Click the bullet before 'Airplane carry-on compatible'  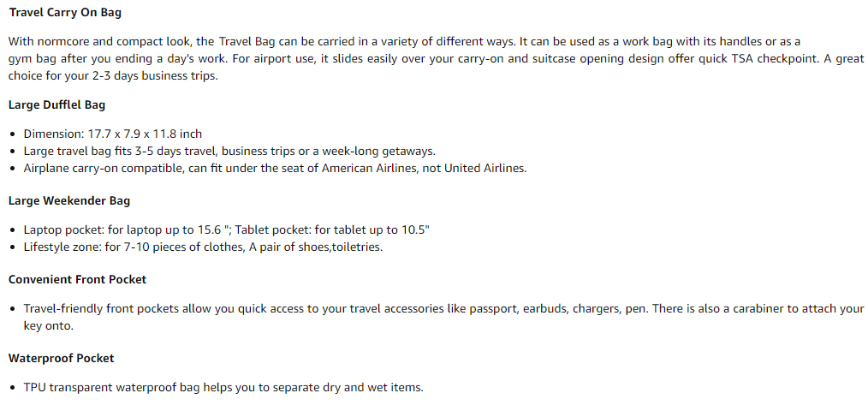[x=13, y=169]
